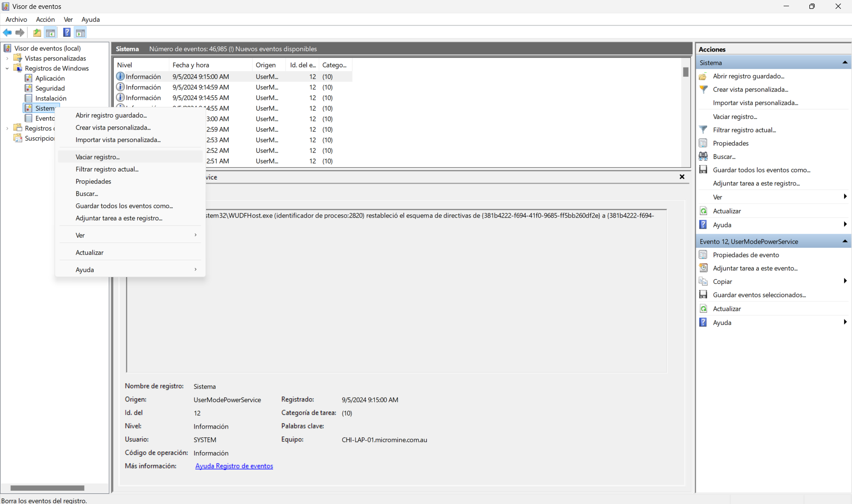This screenshot has height=504, width=852.
Task: Select the Seguridad log in tree
Action: 50,88
